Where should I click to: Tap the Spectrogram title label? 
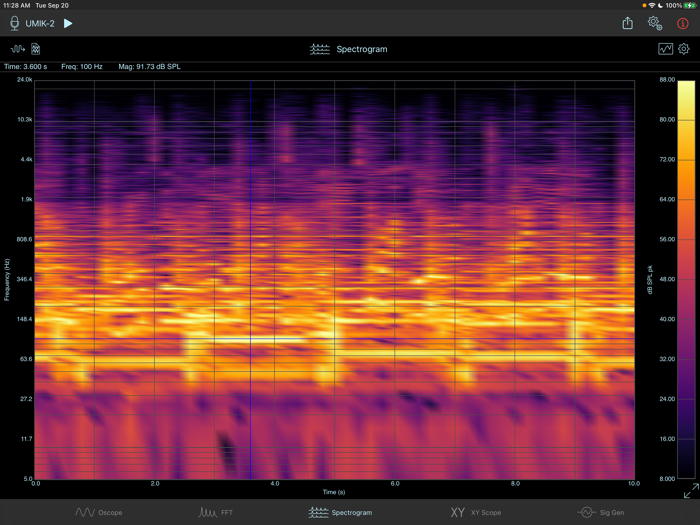point(362,49)
